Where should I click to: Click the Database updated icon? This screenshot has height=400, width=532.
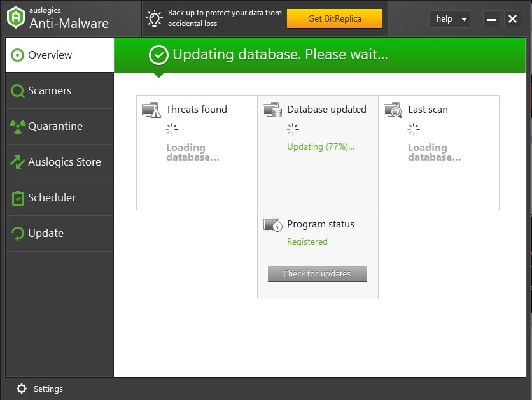click(272, 110)
